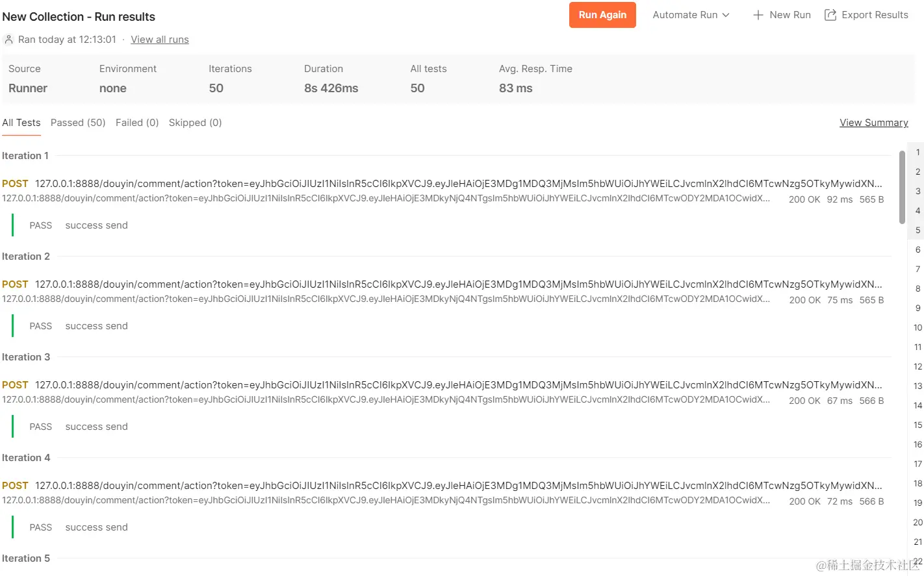This screenshot has height=576, width=924.
Task: Click the results vertical scrollbar thumb
Action: tap(902, 187)
